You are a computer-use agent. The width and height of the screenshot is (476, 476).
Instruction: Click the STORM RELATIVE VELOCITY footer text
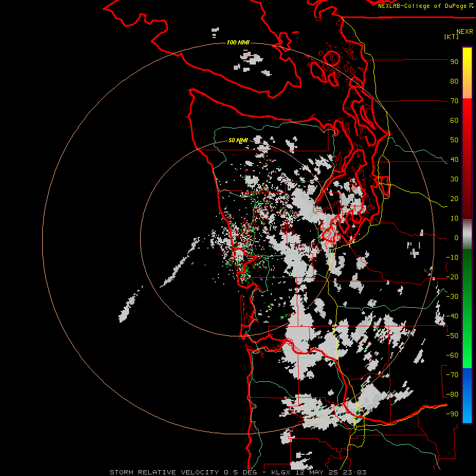click(164, 472)
